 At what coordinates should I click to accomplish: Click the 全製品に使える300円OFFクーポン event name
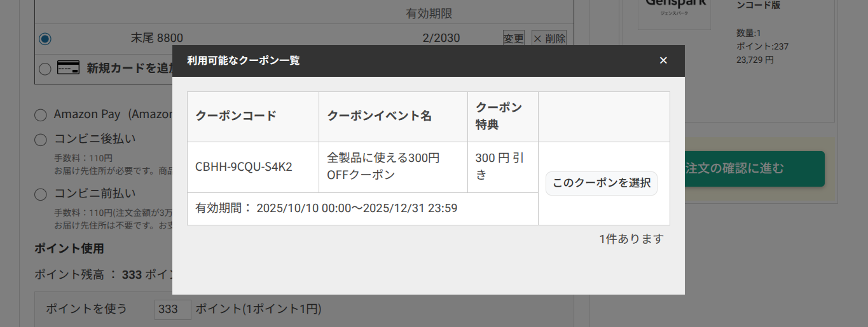point(383,166)
